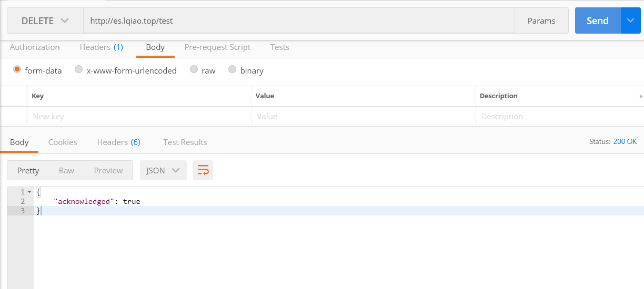View the response Cookies tab
The height and width of the screenshot is (289, 644).
point(63,142)
